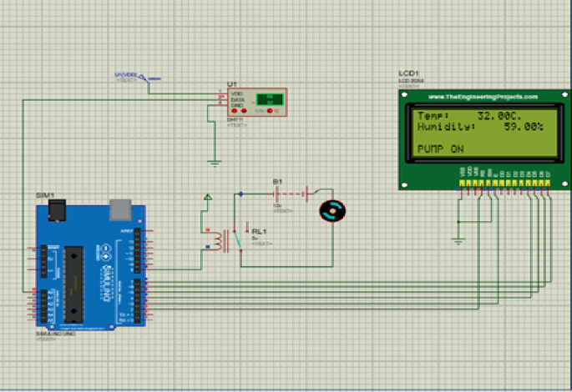Image resolution: width=572 pixels, height=392 pixels.
Task: Click the power terminal arrow above the relay
Action: tap(208, 199)
